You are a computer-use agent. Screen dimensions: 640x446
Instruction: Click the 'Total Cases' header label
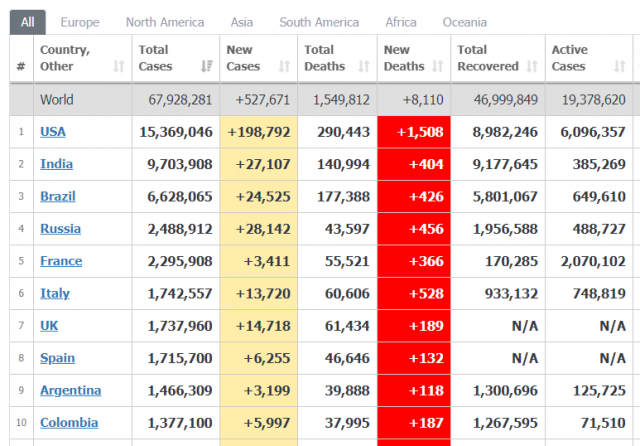point(156,58)
